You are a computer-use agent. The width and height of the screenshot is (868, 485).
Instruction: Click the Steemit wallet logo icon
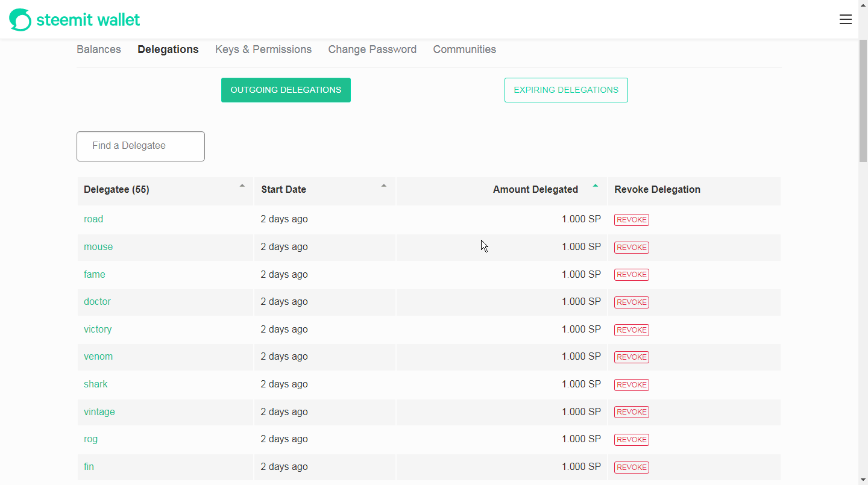[20, 20]
